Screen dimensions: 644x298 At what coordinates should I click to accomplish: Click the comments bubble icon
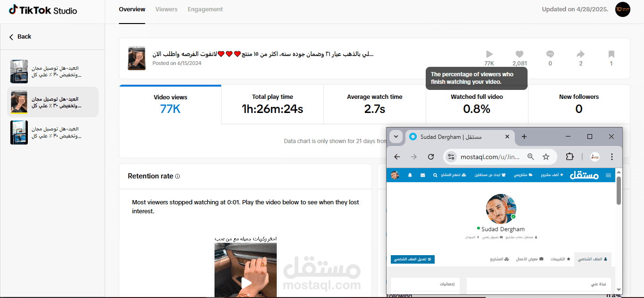pyautogui.click(x=550, y=54)
